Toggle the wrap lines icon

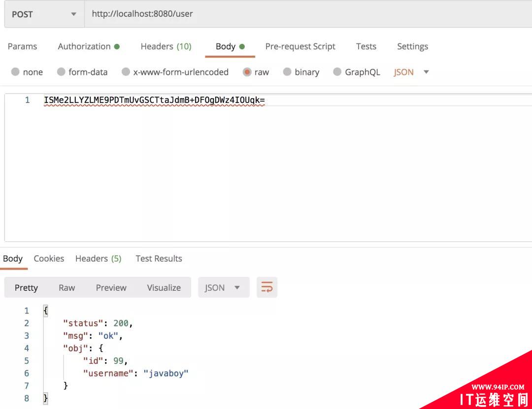click(x=267, y=287)
